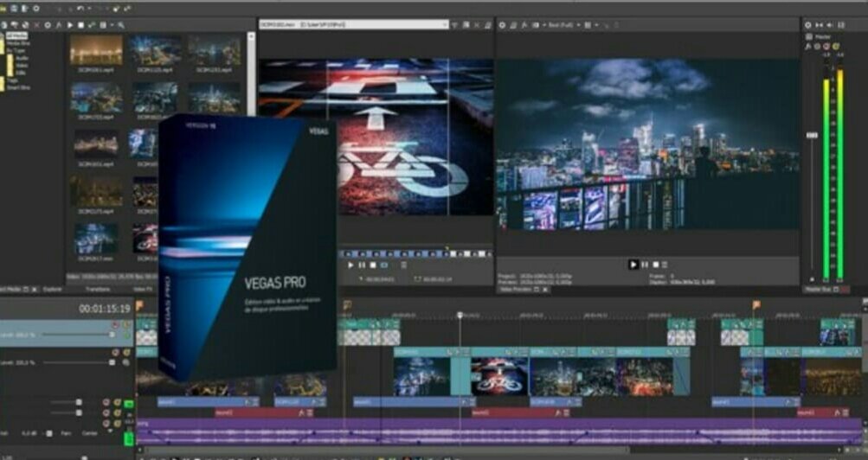Viewport: 868px width, 460px height.
Task: Select the golden city lights clip thumbnail
Action: pos(96,50)
